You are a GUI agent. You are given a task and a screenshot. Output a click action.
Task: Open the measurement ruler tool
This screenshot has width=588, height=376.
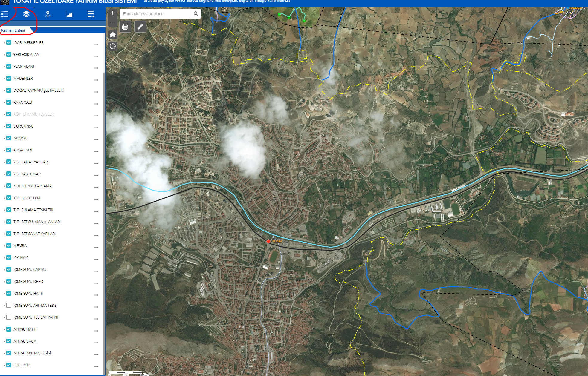(140, 27)
